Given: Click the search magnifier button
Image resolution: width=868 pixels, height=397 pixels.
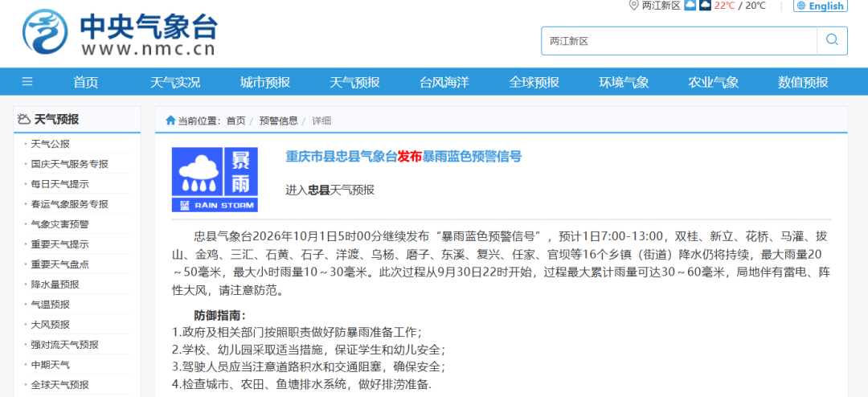Looking at the screenshot, I should click(x=832, y=40).
